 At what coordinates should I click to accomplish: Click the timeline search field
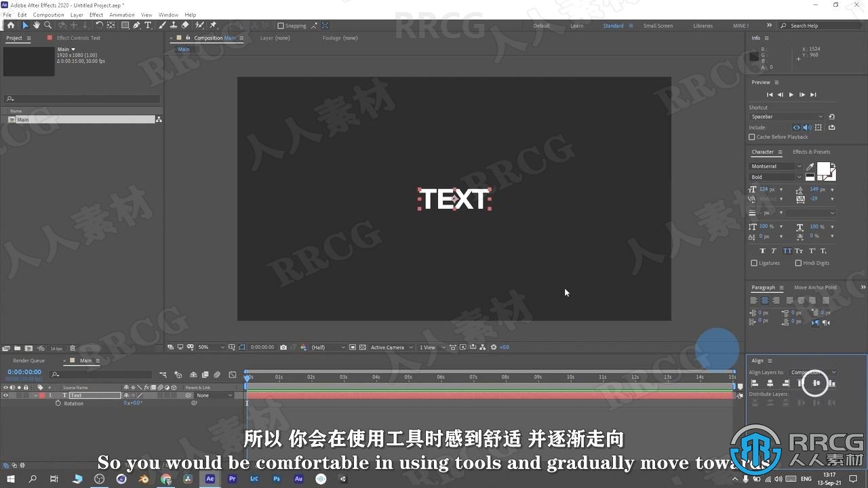(100, 374)
